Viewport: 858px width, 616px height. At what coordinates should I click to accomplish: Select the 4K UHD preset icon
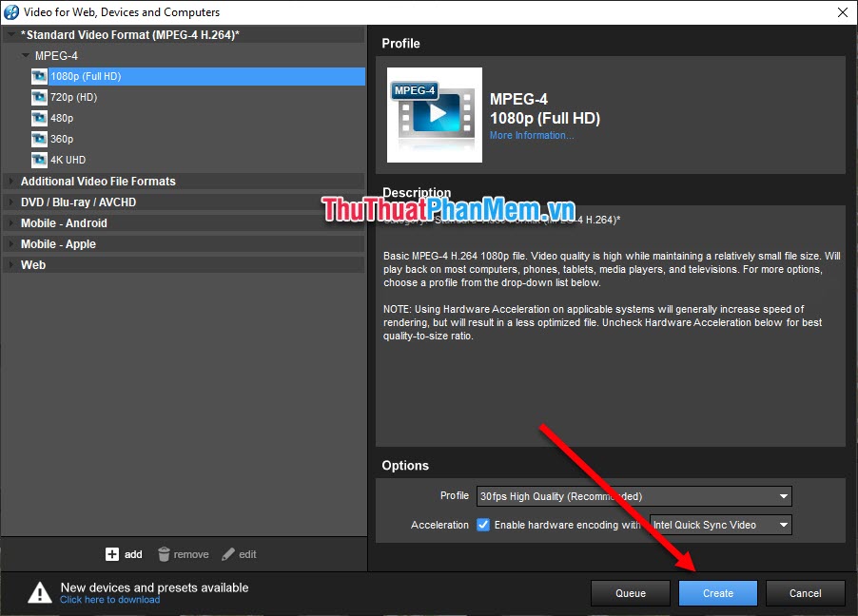(39, 160)
